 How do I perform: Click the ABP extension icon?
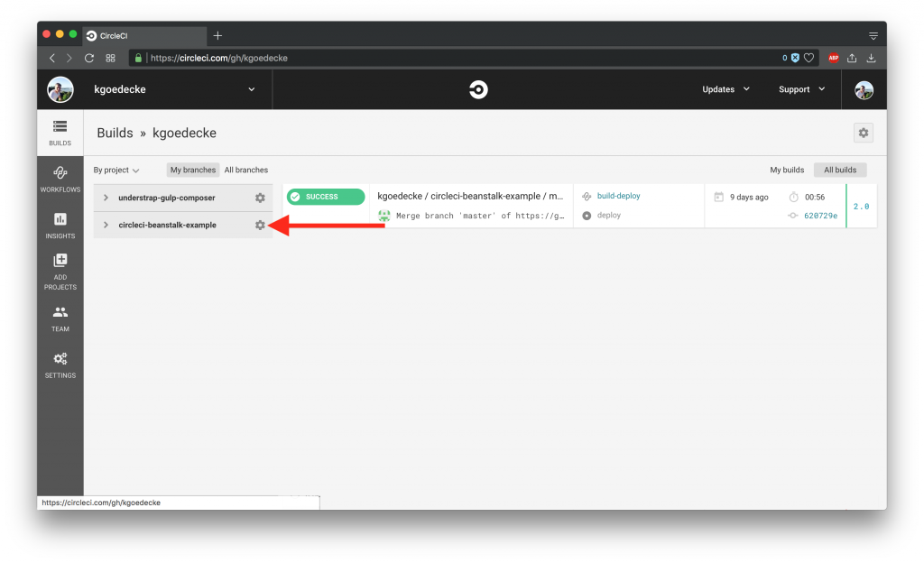click(x=833, y=58)
